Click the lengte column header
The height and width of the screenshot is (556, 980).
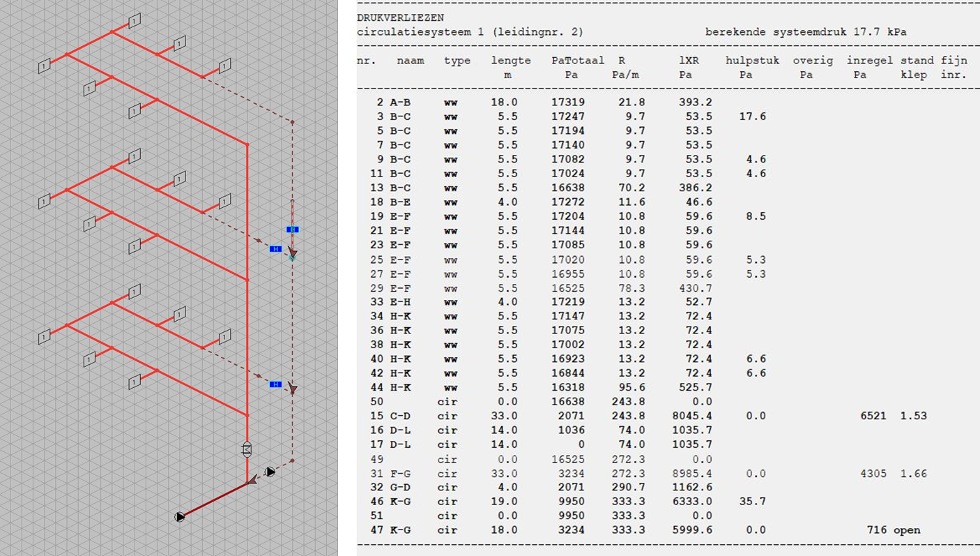(510, 61)
